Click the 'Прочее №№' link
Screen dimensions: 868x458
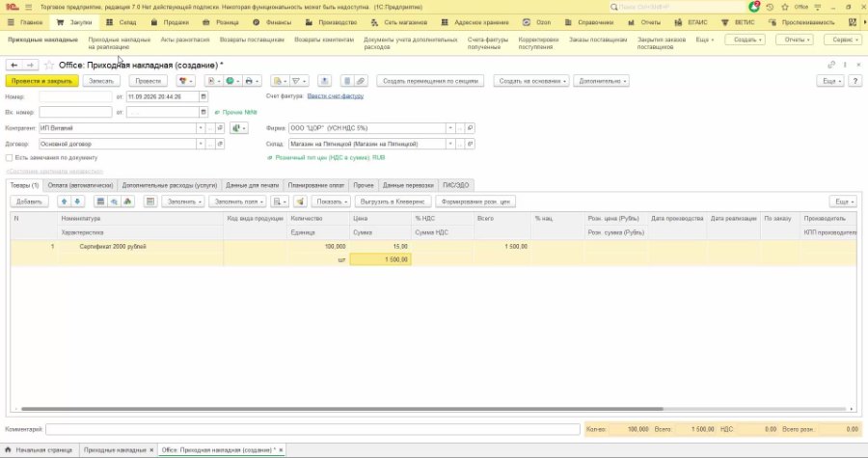[239, 112]
